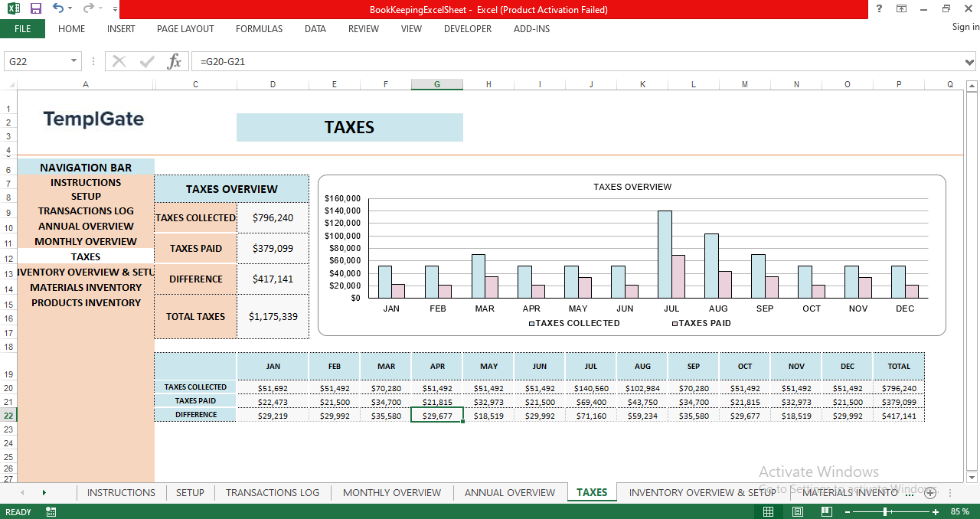Switch to Page Layout view in status bar
Image resolution: width=980 pixels, height=519 pixels.
[797, 511]
